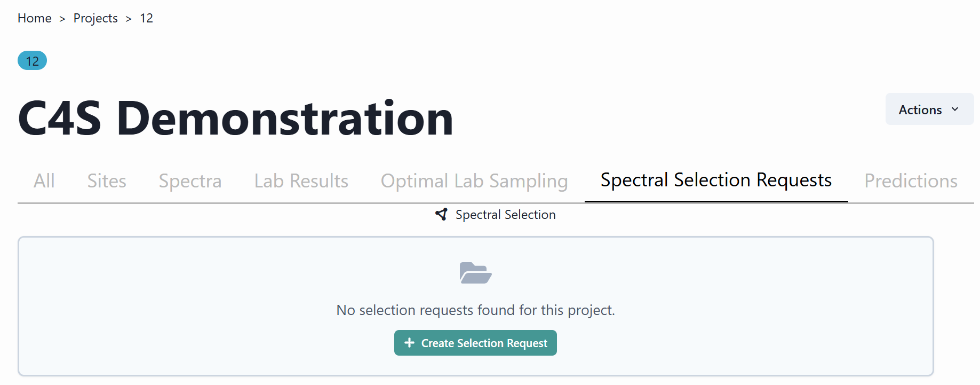
Task: Click the breadcrumb item 12
Action: (146, 18)
